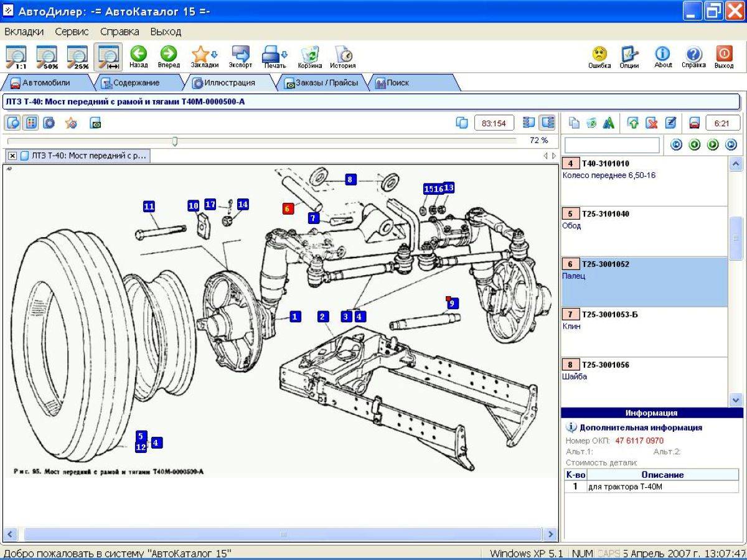Click the 83:154 page counter button
The height and width of the screenshot is (560, 747).
pyautogui.click(x=494, y=123)
